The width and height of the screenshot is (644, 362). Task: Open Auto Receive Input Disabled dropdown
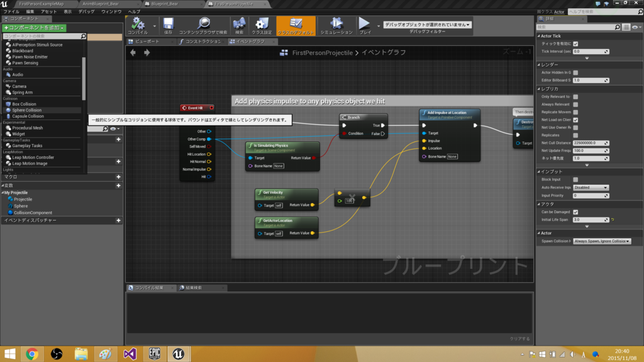591,187
